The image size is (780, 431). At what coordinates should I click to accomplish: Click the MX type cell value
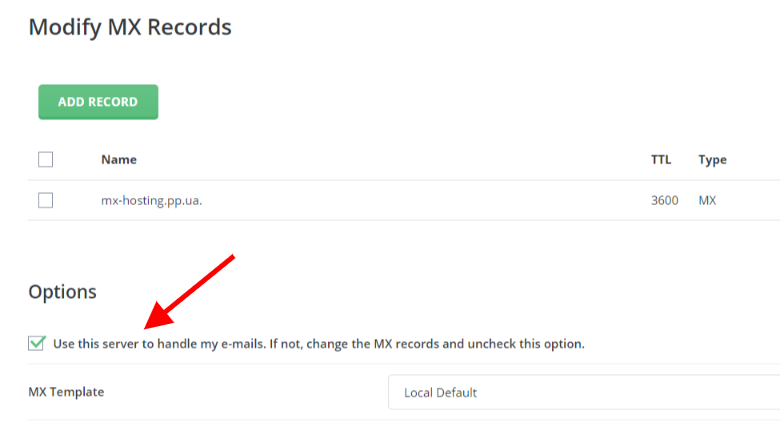(707, 200)
